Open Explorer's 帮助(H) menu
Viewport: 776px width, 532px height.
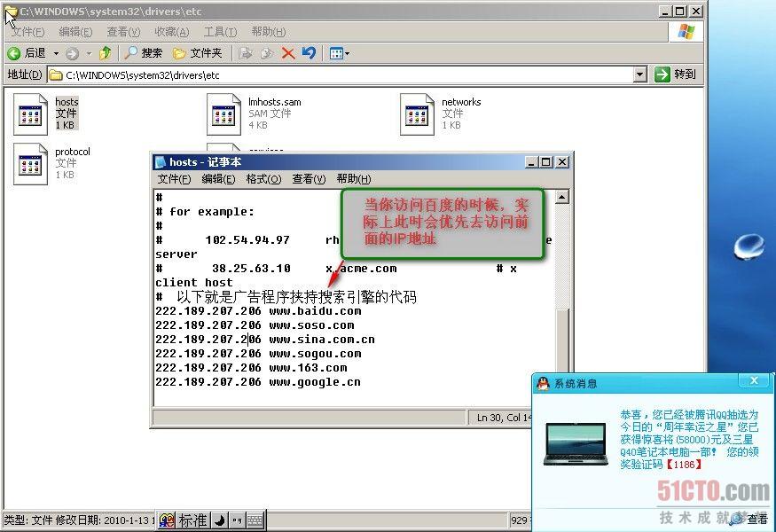[269, 32]
